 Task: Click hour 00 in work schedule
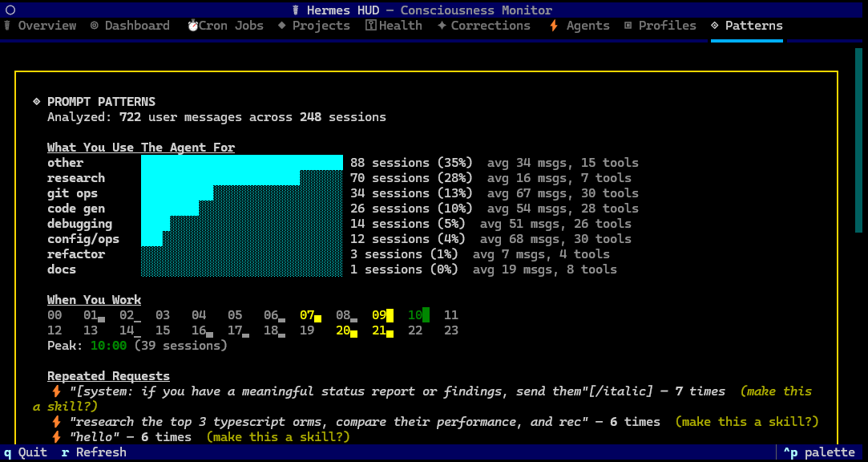coord(55,315)
